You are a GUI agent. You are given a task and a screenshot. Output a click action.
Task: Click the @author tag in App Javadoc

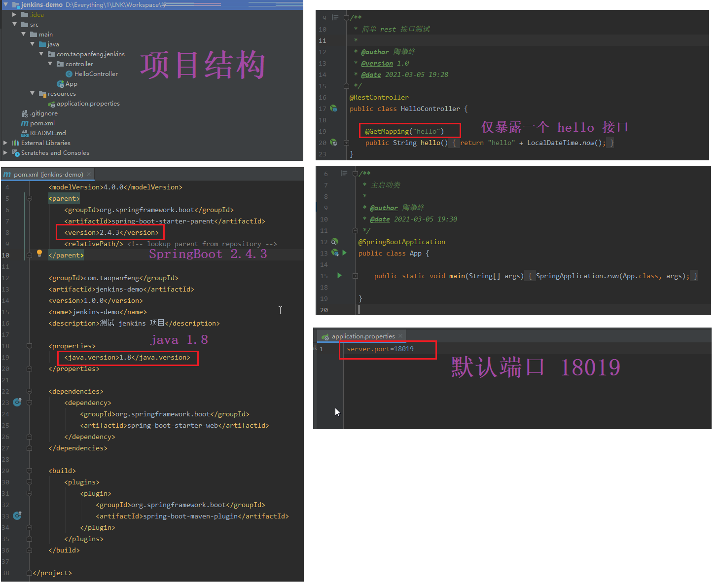click(384, 208)
